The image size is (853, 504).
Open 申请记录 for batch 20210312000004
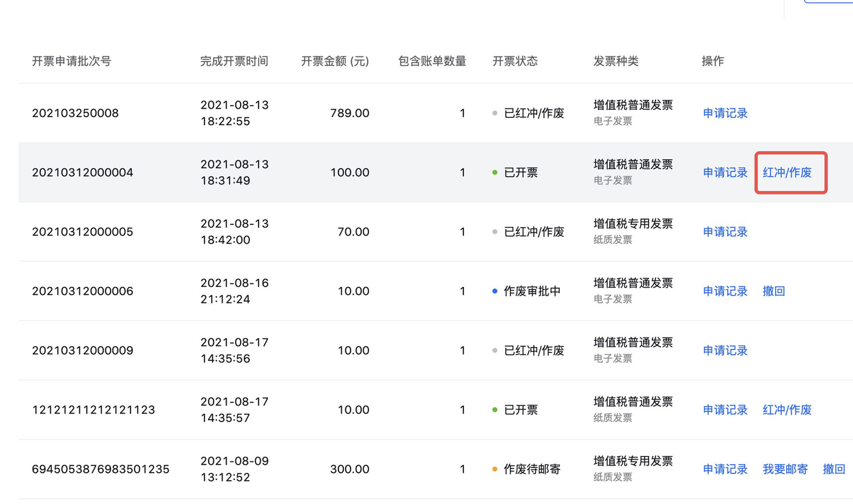[x=725, y=172]
